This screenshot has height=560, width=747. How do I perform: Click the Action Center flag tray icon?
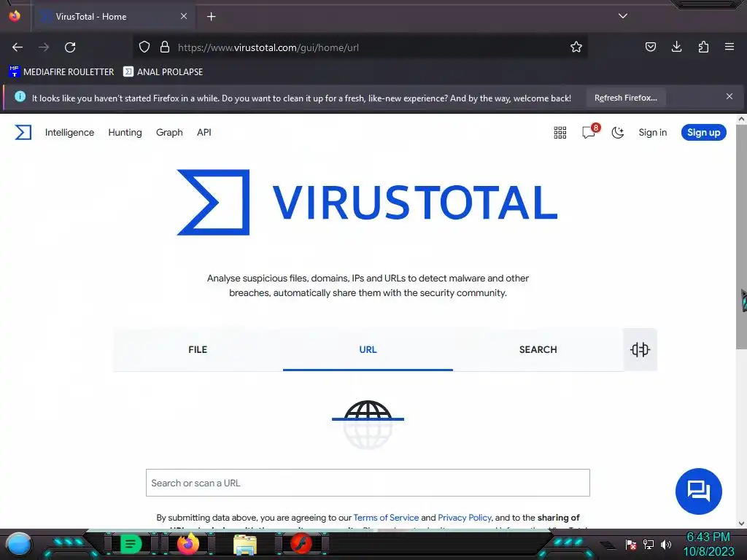[631, 544]
